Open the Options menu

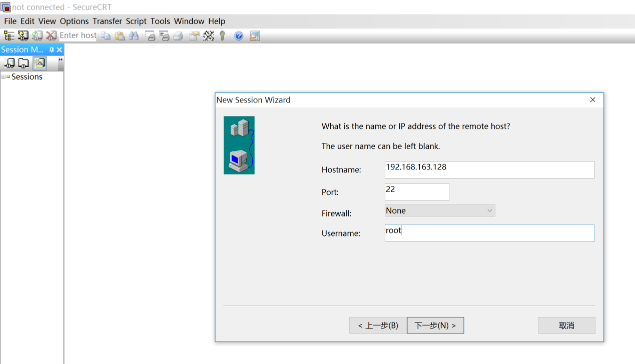tap(74, 21)
